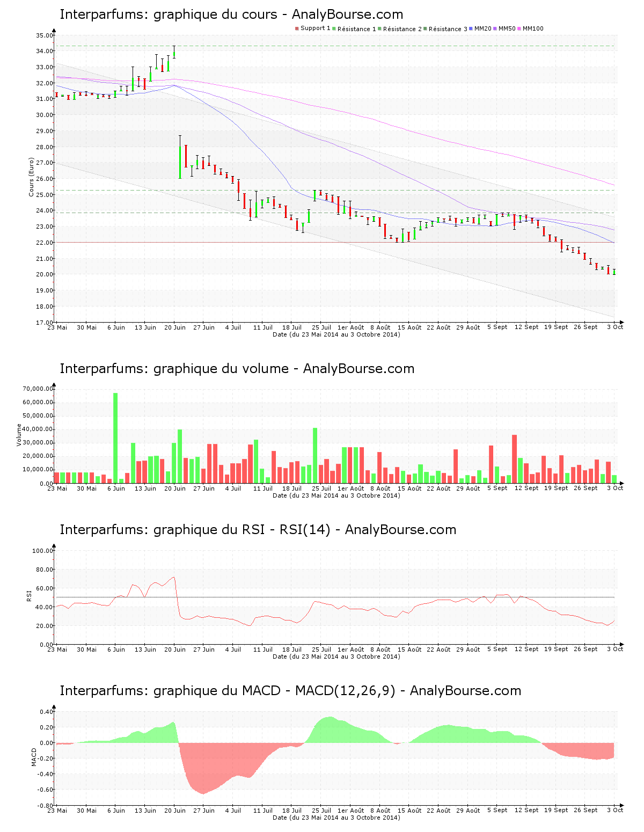This screenshot has height=832, width=644.
Task: Click the 28.00 value on the price axis
Action: pos(44,147)
